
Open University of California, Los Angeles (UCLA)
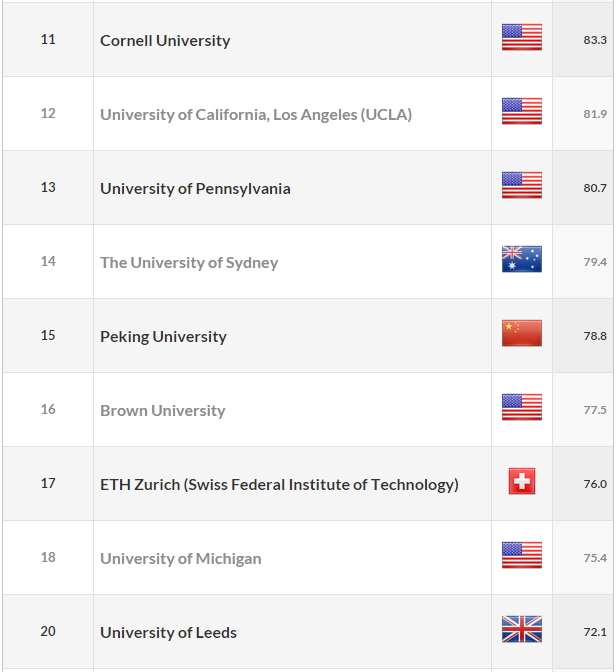coord(256,115)
